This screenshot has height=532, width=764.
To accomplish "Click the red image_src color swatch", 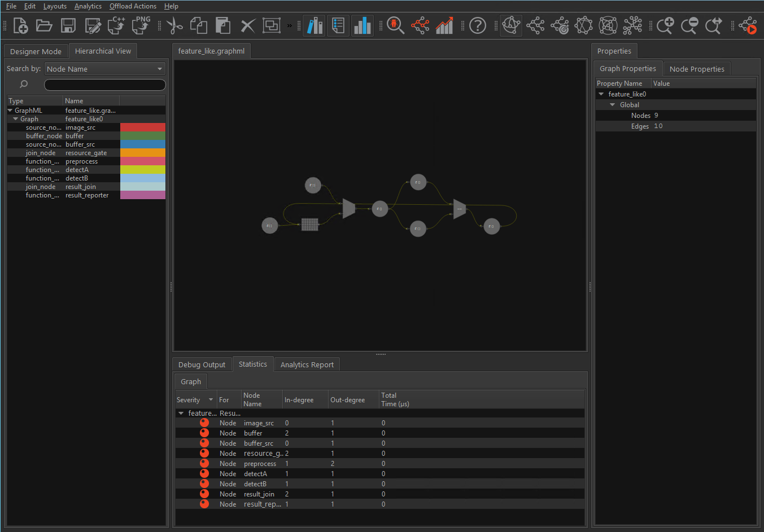I will coord(142,127).
